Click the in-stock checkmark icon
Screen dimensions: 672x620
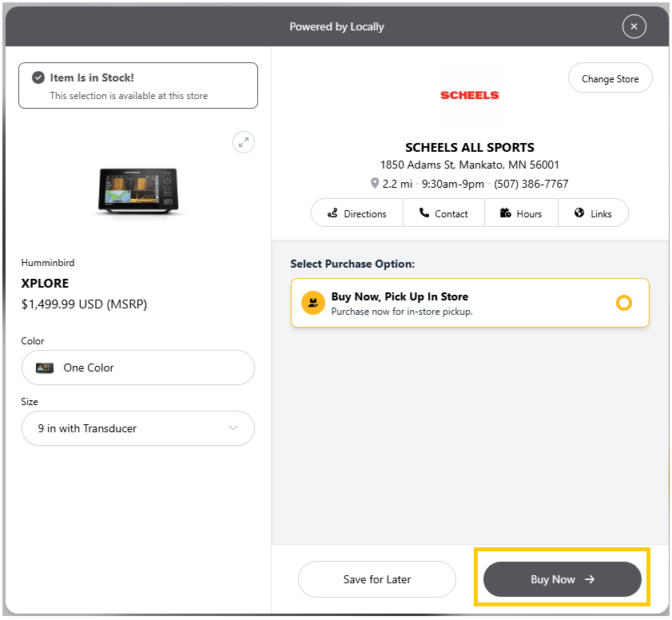coord(38,77)
